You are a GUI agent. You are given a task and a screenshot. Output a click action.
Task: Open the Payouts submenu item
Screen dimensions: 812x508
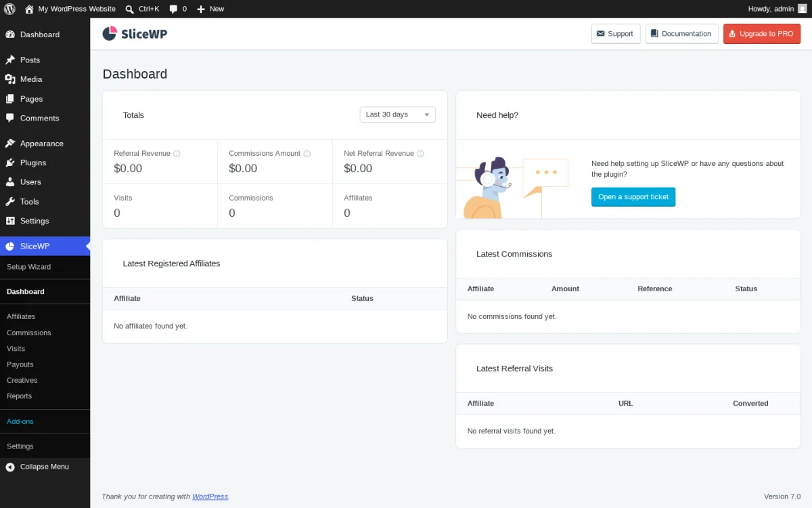click(20, 364)
